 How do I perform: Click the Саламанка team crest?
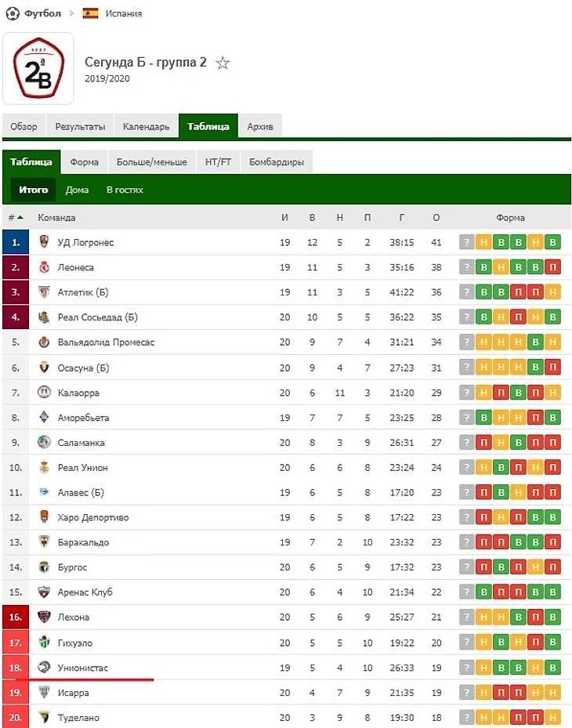coord(44,443)
